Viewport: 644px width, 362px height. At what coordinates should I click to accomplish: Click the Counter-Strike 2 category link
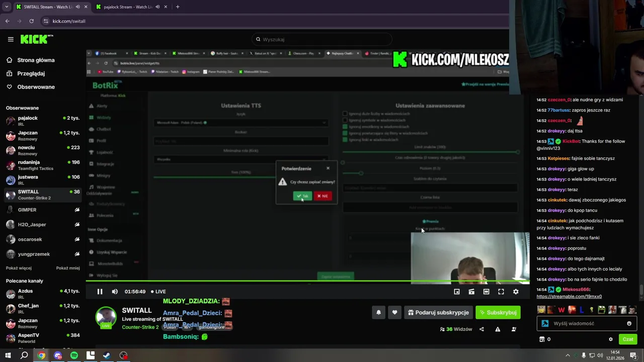coord(140,327)
